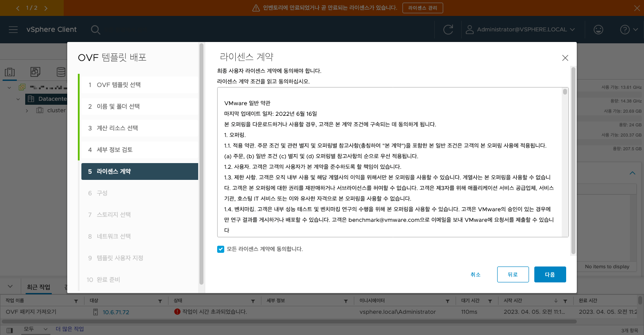Click the tasks table horizontal scrollbar

[x=289, y=321]
